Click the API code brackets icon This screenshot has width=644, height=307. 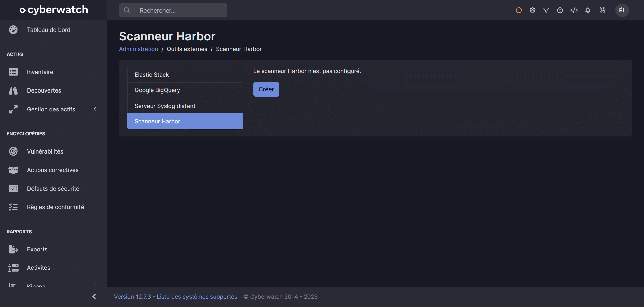(574, 10)
